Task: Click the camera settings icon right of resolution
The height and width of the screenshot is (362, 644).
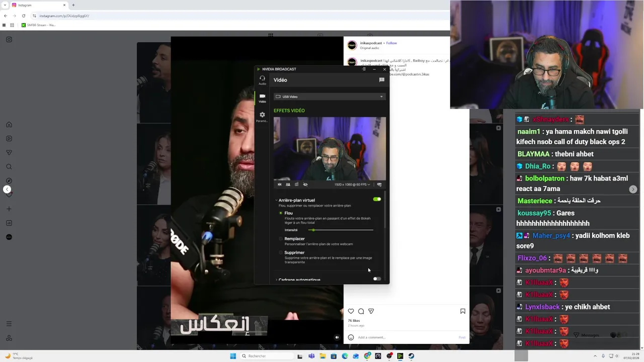Action: (x=379, y=185)
